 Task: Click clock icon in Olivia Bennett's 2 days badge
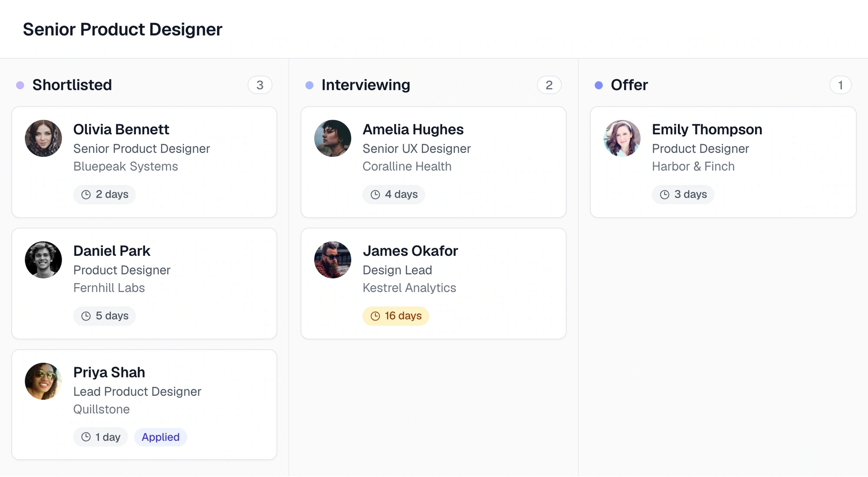click(86, 195)
